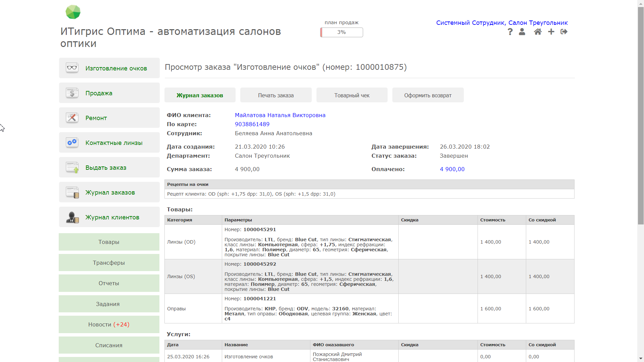Click the scrollbar down arrow

[641, 359]
